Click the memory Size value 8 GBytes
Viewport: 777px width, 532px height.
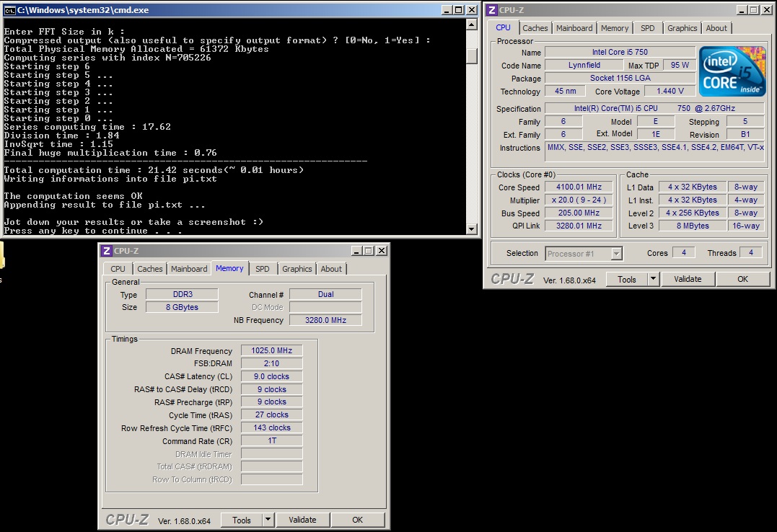182,307
